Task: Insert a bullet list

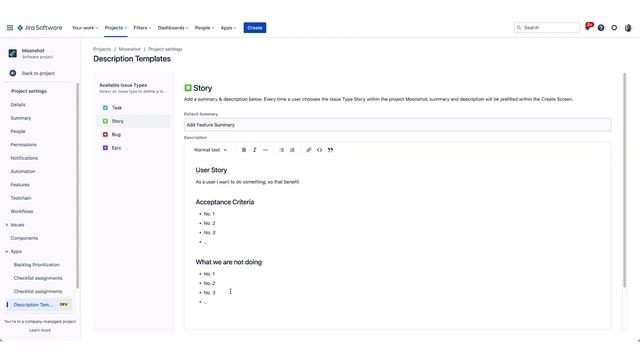Action: 282,150
